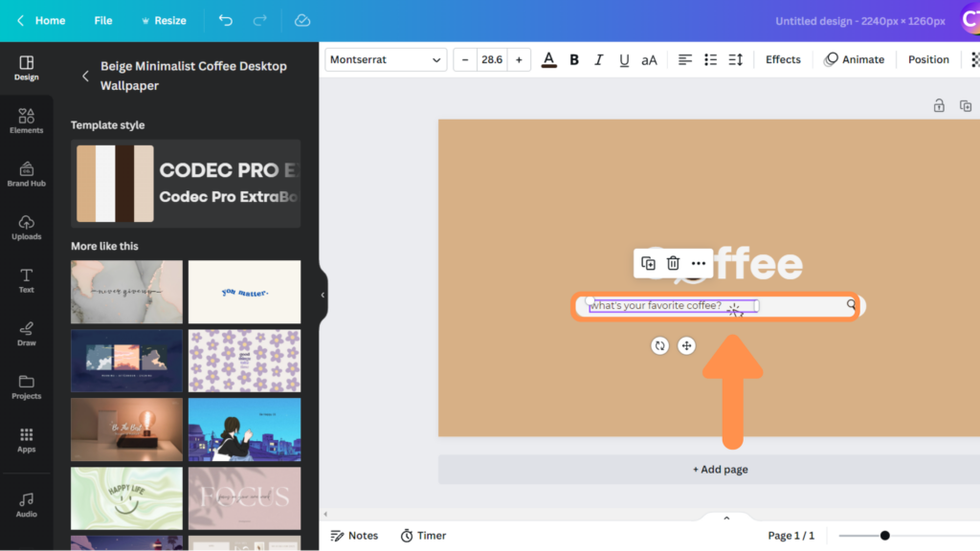Click the move handle below text

coord(686,345)
